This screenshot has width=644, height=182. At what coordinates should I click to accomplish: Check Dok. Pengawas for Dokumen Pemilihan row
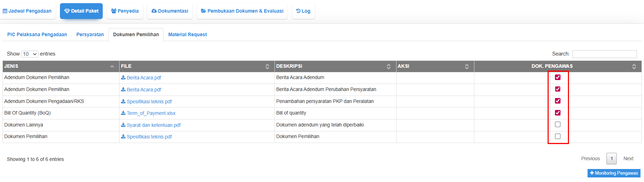(558, 136)
